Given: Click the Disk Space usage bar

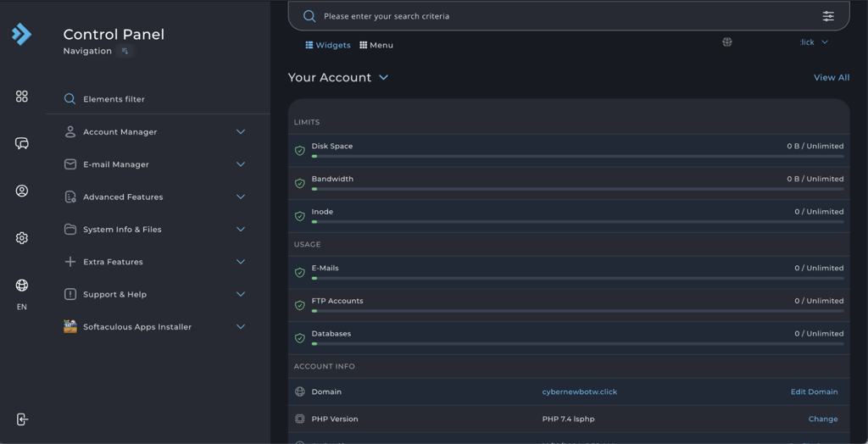Looking at the screenshot, I should tap(577, 157).
